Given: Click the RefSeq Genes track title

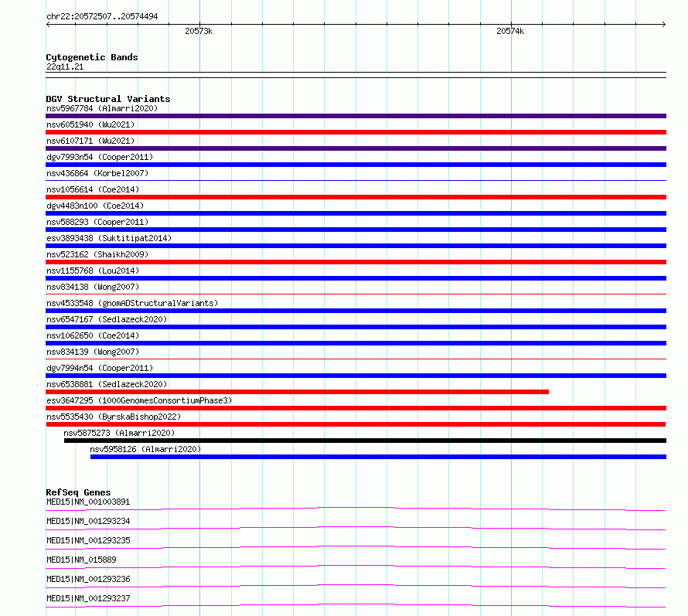Looking at the screenshot, I should pyautogui.click(x=78, y=492).
